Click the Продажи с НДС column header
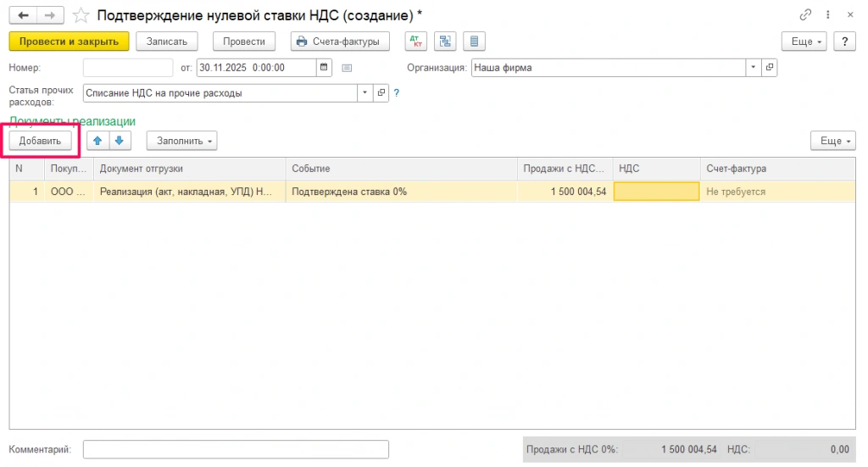 coord(565,169)
